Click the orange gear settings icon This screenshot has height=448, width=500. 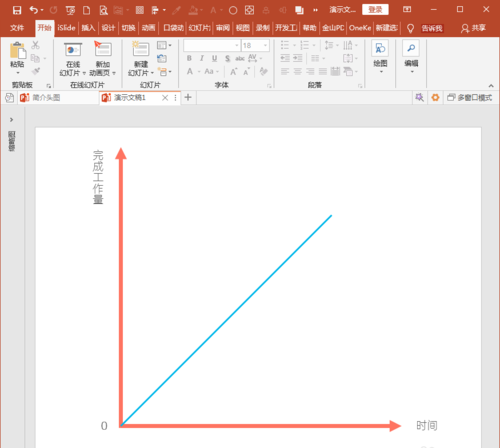pyautogui.click(x=435, y=97)
